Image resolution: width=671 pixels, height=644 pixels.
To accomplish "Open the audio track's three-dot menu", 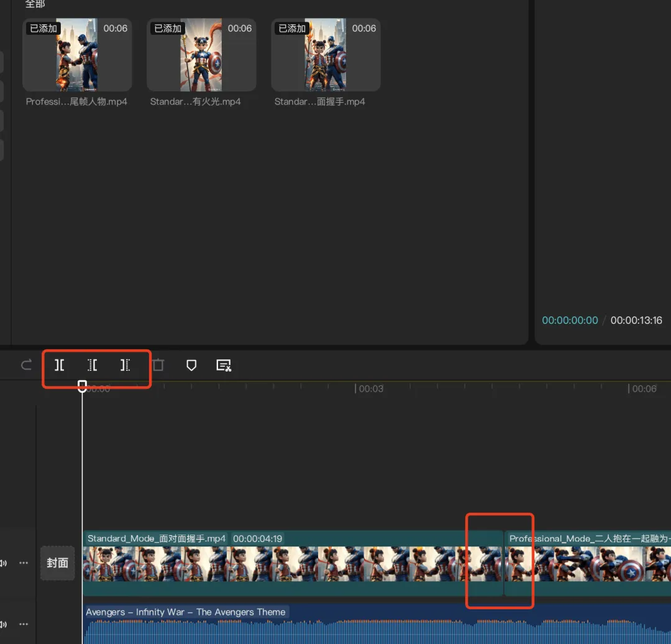I will pos(24,623).
